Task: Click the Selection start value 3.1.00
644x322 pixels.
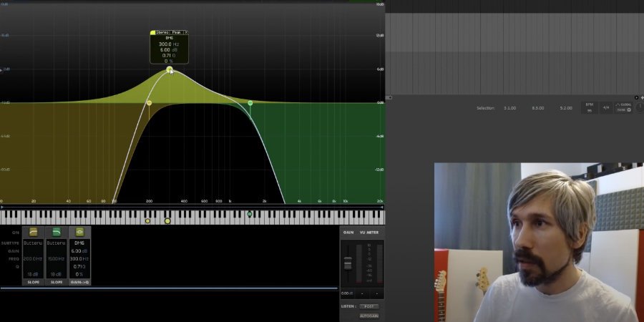Action: (x=509, y=108)
